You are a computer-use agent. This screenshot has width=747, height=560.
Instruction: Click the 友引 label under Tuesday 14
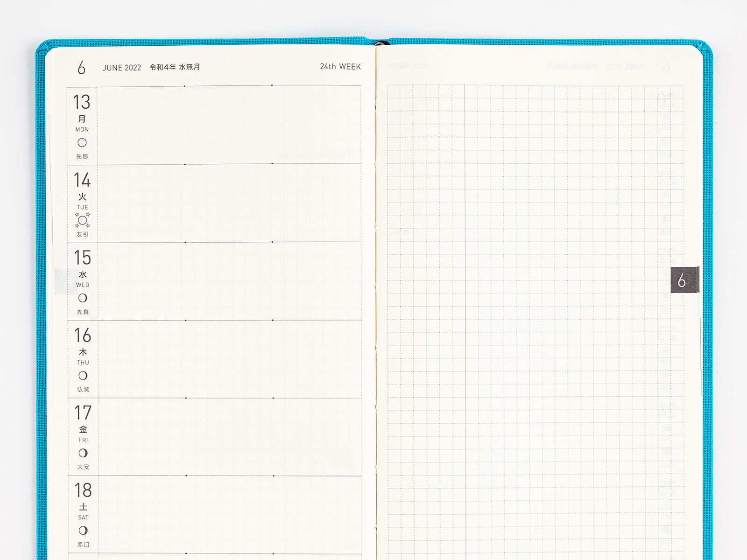pos(83,234)
